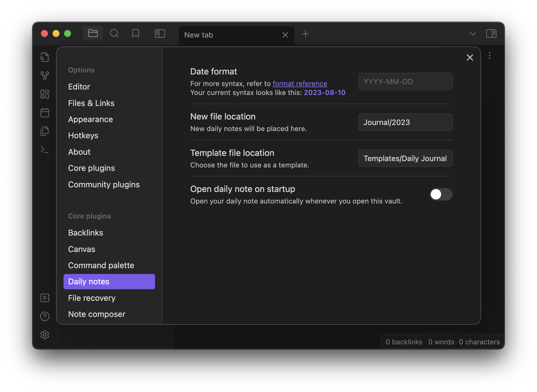The width and height of the screenshot is (537, 392).
Task: Add a new tab with plus icon
Action: coord(305,34)
